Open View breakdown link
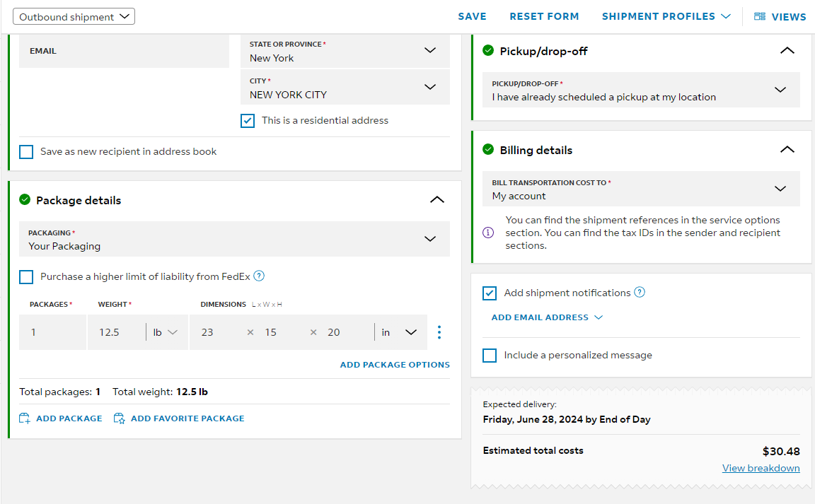Image resolution: width=815 pixels, height=504 pixels. (761, 468)
